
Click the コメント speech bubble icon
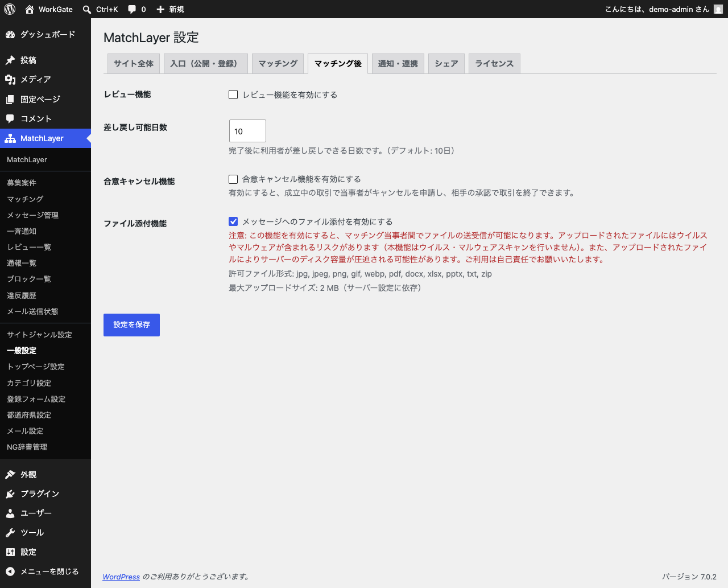[x=10, y=119]
